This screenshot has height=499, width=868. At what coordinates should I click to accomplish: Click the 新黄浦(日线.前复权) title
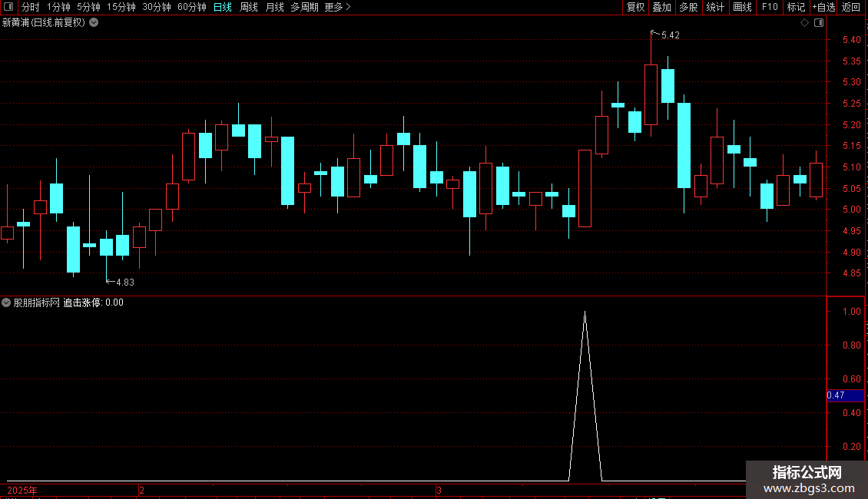click(44, 23)
